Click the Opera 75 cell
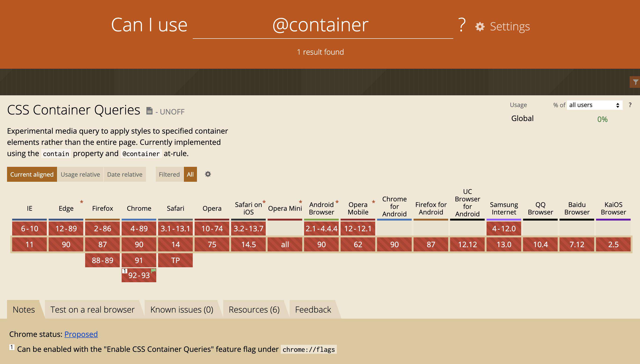Screen dimensions: 640x364 pyautogui.click(x=212, y=244)
